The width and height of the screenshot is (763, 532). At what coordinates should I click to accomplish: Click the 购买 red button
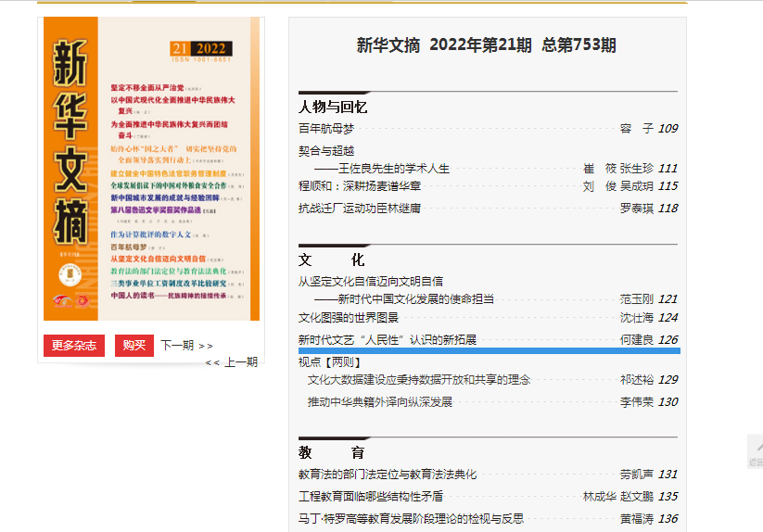pos(134,346)
